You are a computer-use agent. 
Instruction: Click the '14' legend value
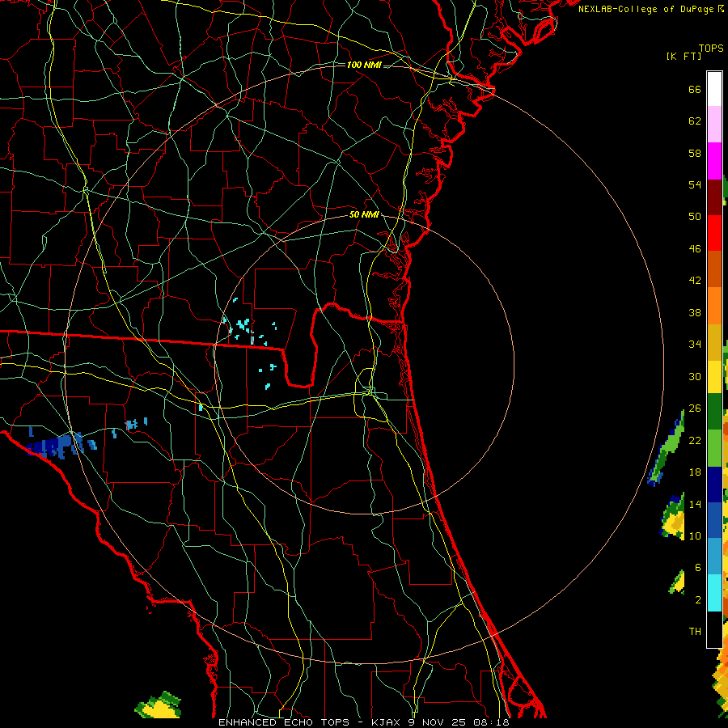point(695,504)
